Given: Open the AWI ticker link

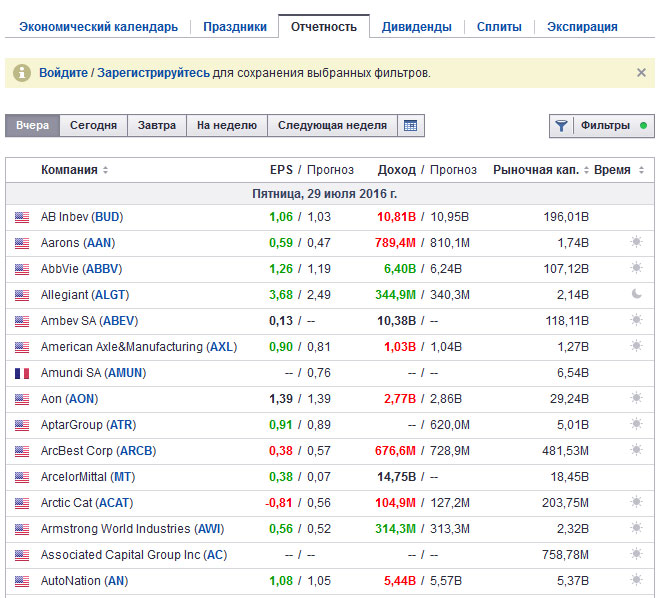Looking at the screenshot, I should point(209,529).
